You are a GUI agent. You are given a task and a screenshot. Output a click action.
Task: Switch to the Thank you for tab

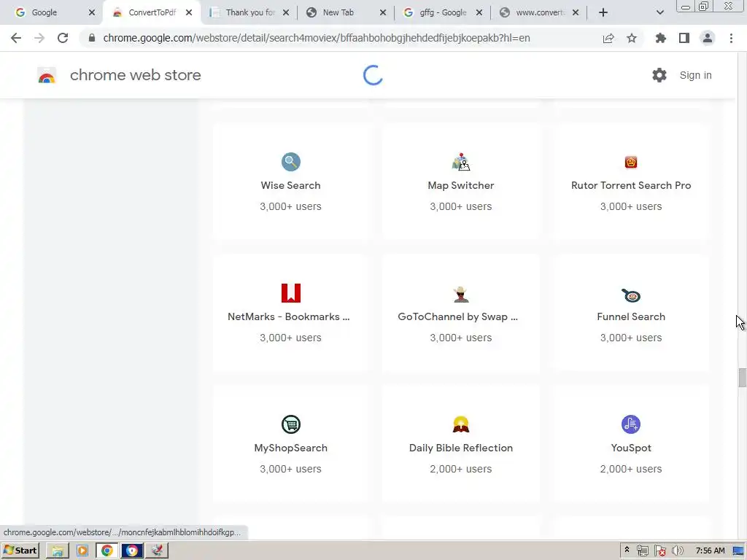[x=249, y=12]
